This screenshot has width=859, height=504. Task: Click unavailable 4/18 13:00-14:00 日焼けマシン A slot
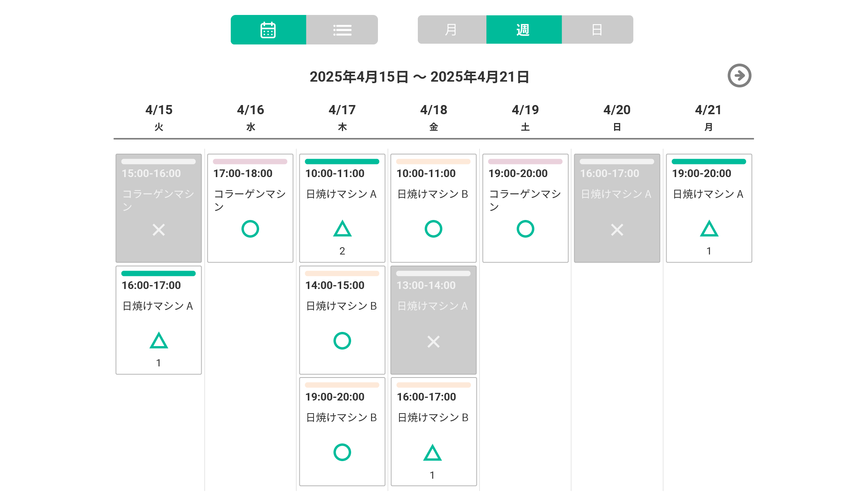(x=434, y=320)
